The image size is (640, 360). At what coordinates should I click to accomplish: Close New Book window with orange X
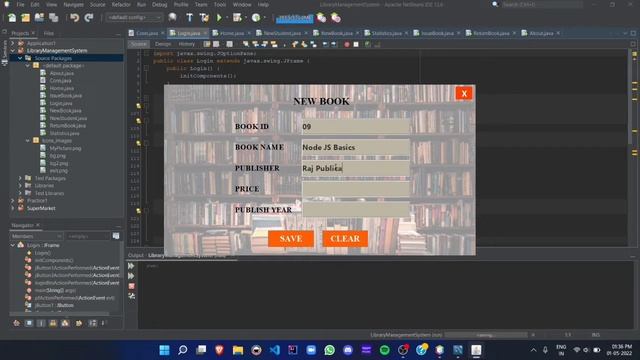pos(464,93)
